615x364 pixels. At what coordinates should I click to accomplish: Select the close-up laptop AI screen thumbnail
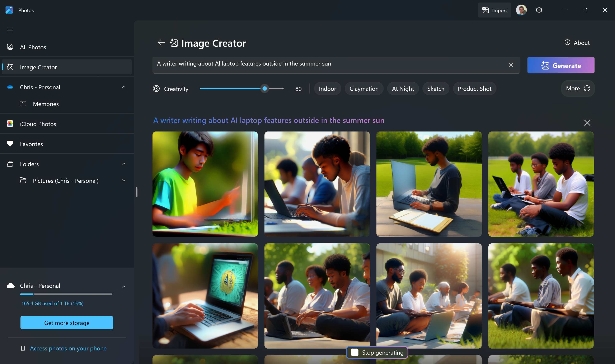tap(205, 296)
